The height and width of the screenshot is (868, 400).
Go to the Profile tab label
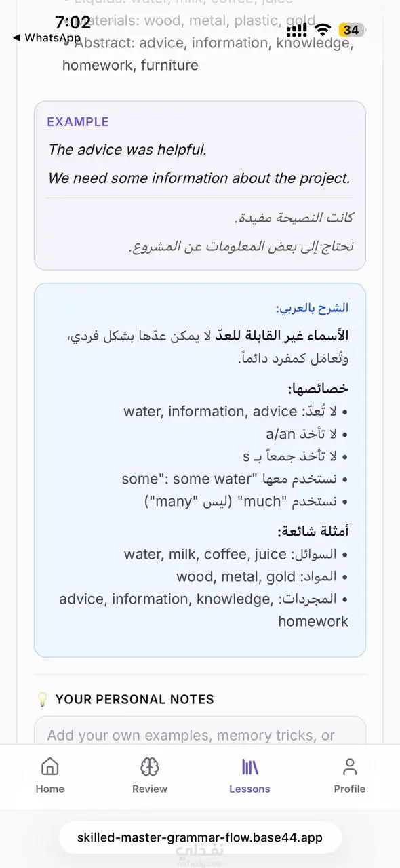[350, 789]
